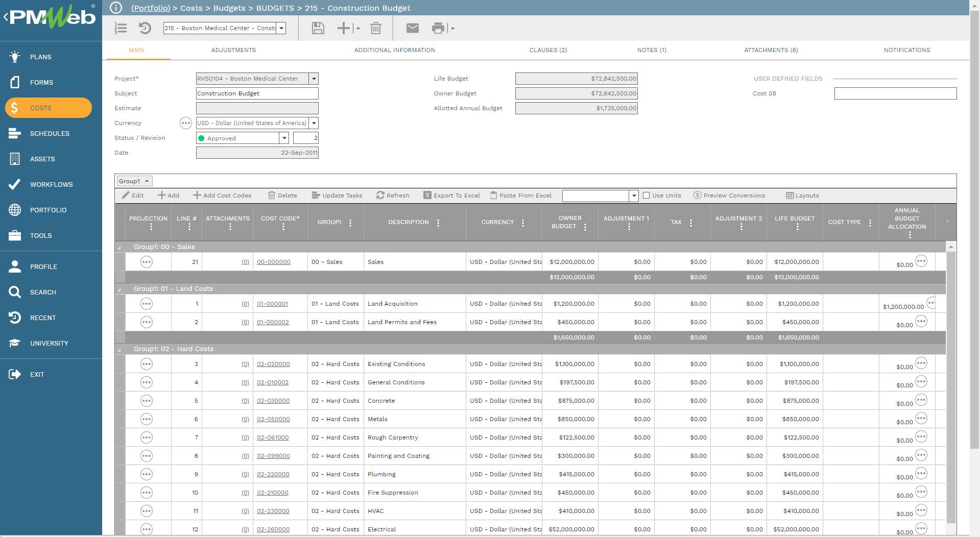Open annual allocation ellipsis for the Concrete row

pos(921,400)
